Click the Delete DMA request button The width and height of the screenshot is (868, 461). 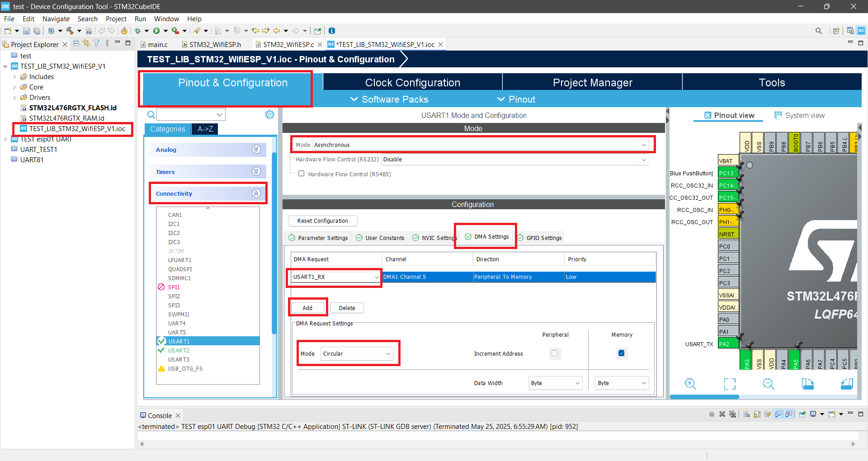click(347, 308)
